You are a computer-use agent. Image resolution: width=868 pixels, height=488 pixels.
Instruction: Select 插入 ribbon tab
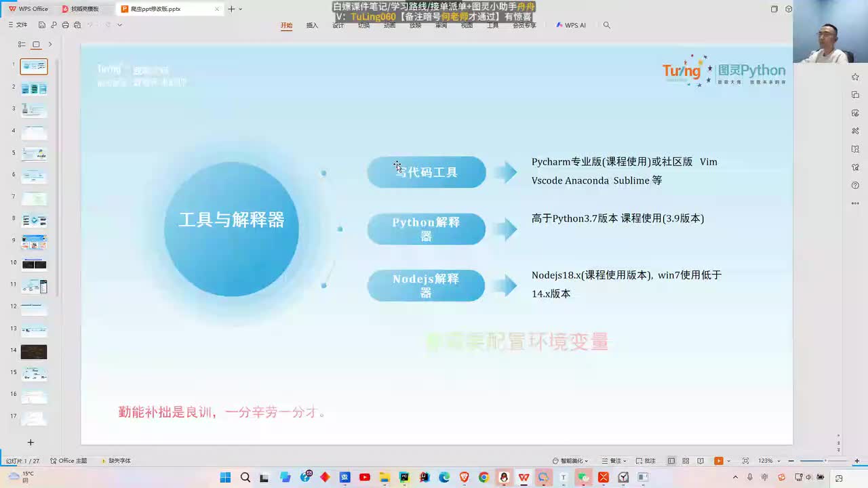click(312, 25)
